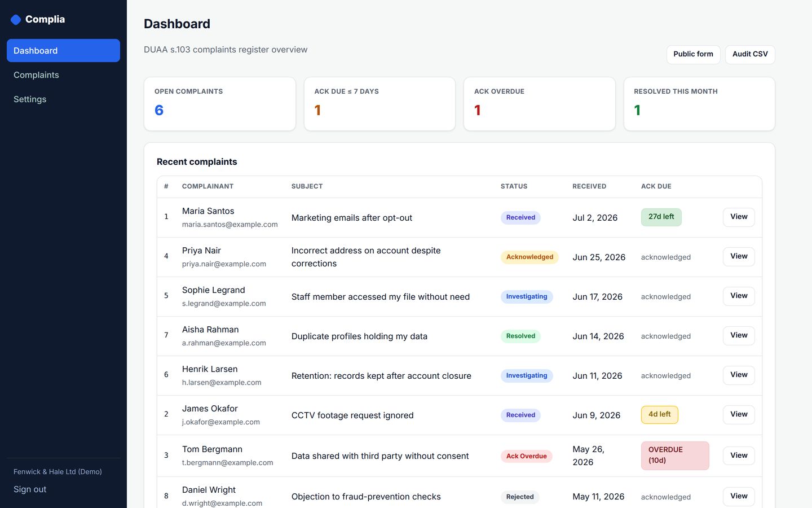View Daniel Wright's complaint

[x=739, y=496]
